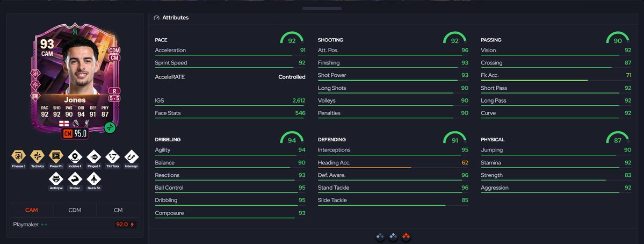The height and width of the screenshot is (244, 644).
Task: Click the Composure attribute row
Action: [x=230, y=213]
